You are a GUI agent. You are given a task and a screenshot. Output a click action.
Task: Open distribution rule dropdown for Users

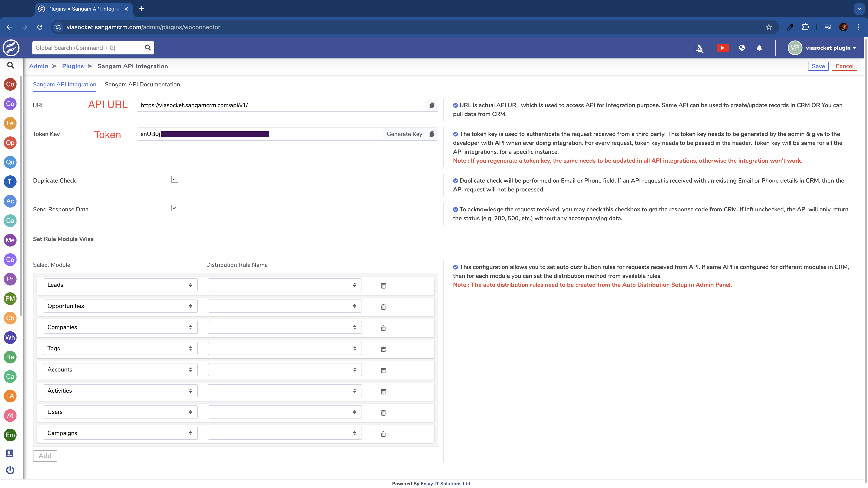285,412
